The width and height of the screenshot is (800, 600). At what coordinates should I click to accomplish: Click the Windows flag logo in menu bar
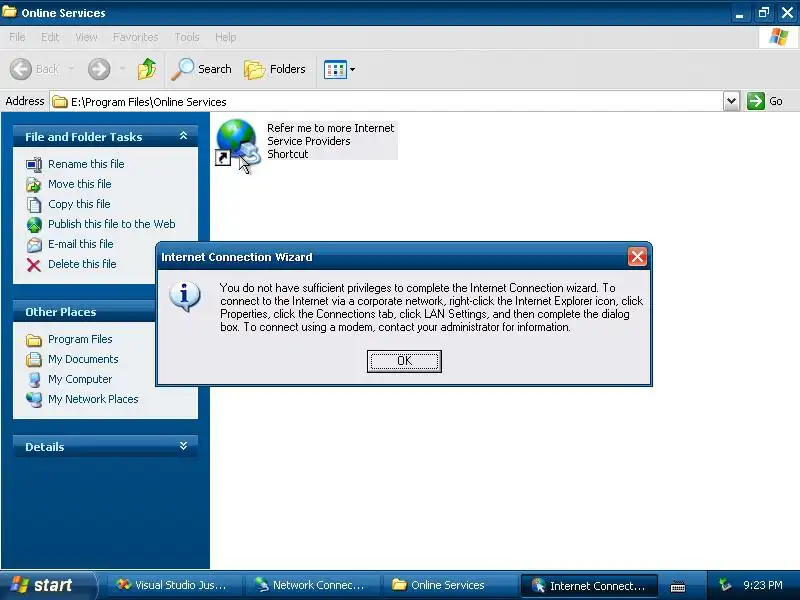point(779,37)
